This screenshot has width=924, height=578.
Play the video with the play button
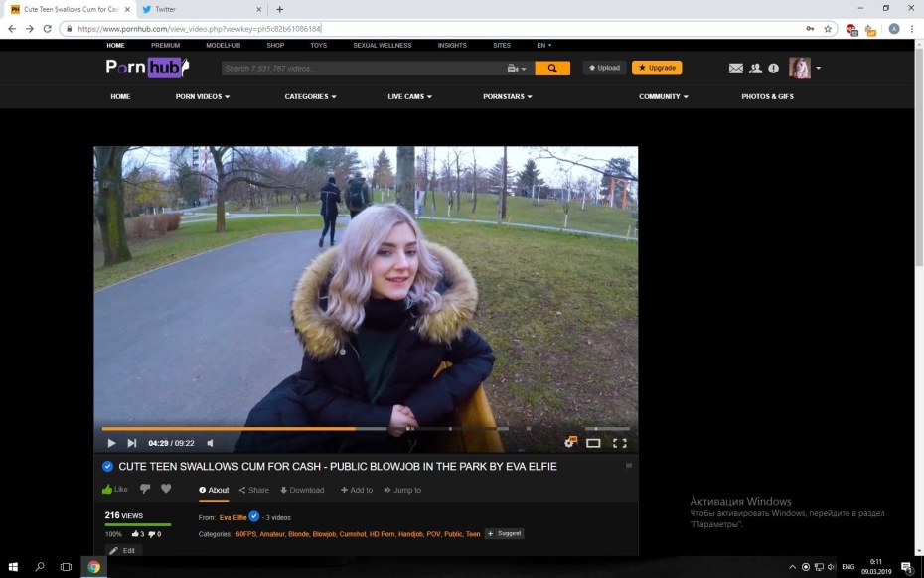point(110,443)
